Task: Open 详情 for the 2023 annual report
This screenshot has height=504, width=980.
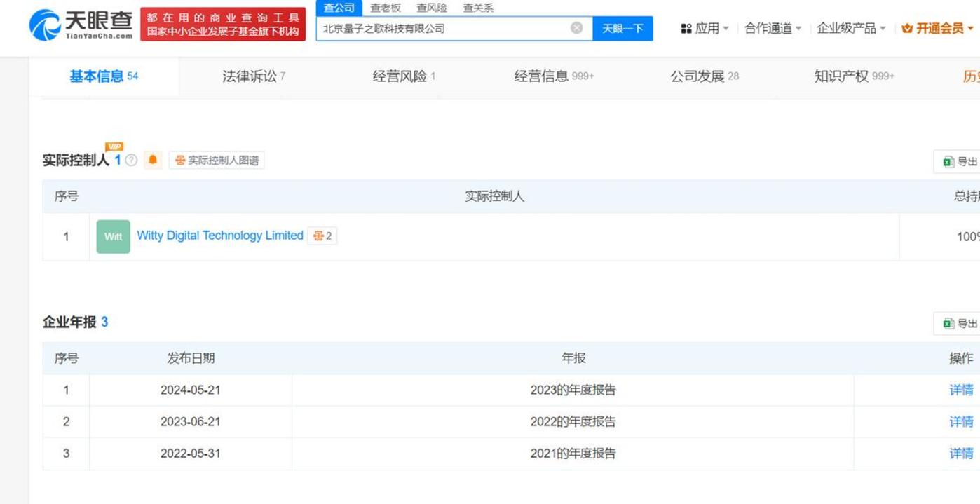Action: tap(961, 390)
